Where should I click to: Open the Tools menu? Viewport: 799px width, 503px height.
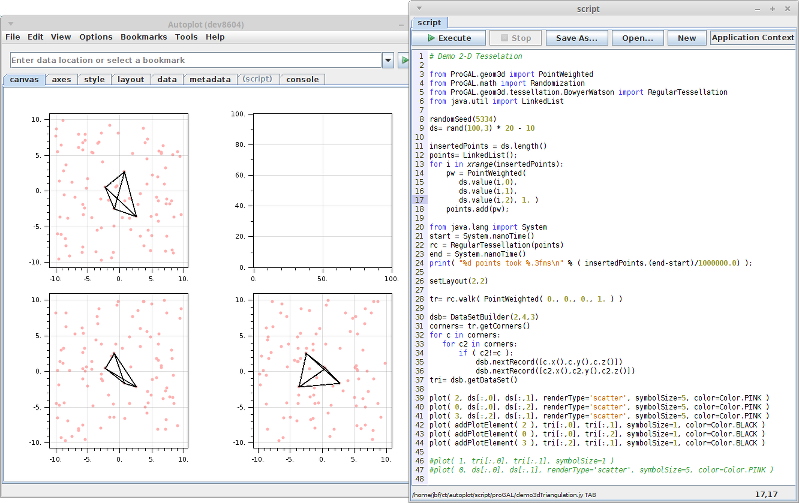(186, 37)
